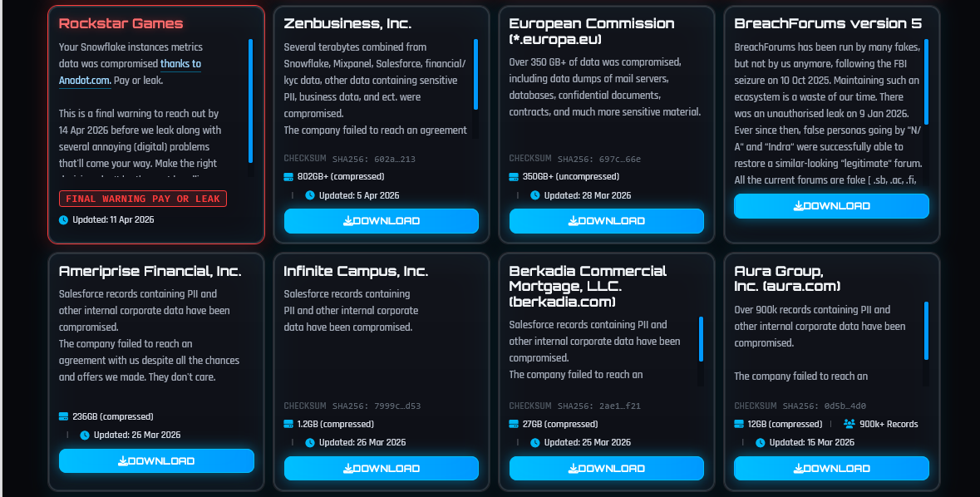
Task: Click the storage icon next to 1.2GB (compressed)
Action: (x=289, y=424)
